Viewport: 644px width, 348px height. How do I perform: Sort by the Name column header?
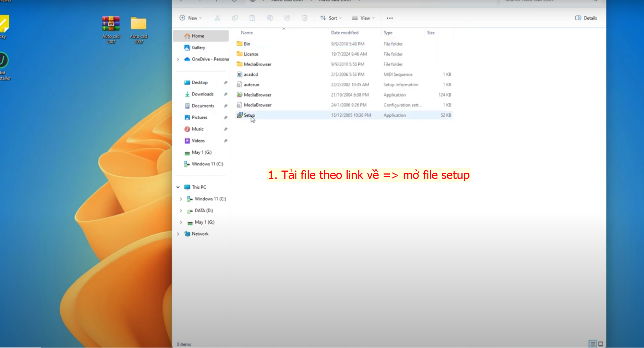click(247, 33)
